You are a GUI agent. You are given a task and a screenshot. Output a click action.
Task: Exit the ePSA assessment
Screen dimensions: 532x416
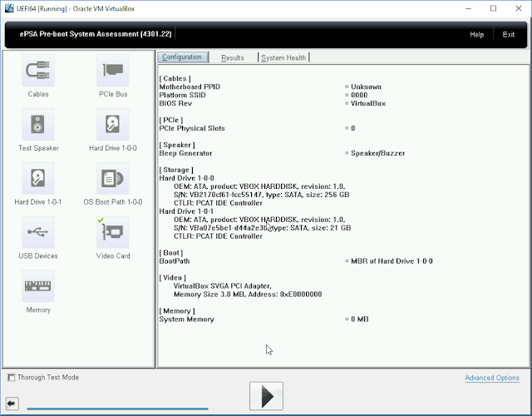tap(508, 35)
